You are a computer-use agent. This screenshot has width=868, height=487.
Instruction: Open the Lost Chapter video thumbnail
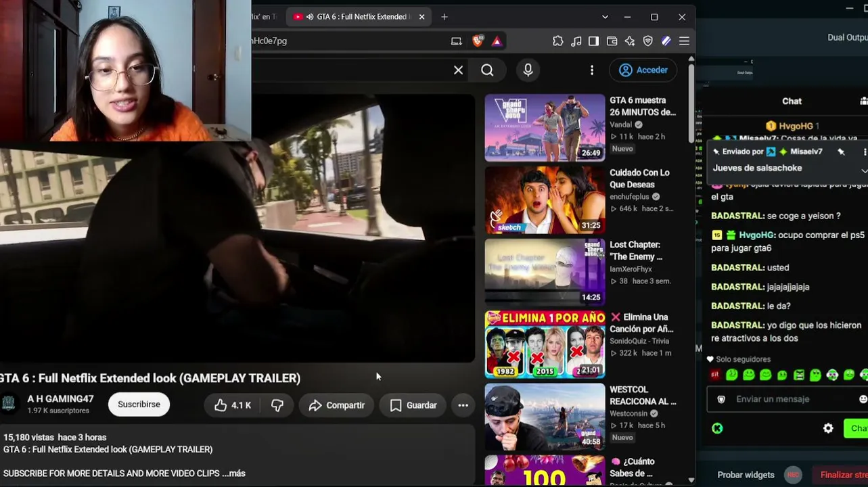(x=545, y=273)
